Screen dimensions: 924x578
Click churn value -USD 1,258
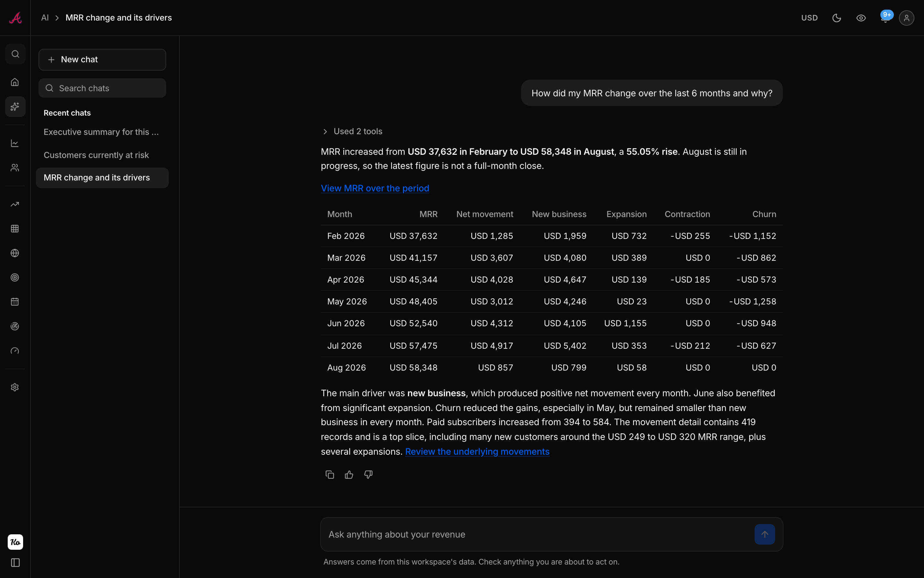pyautogui.click(x=753, y=302)
